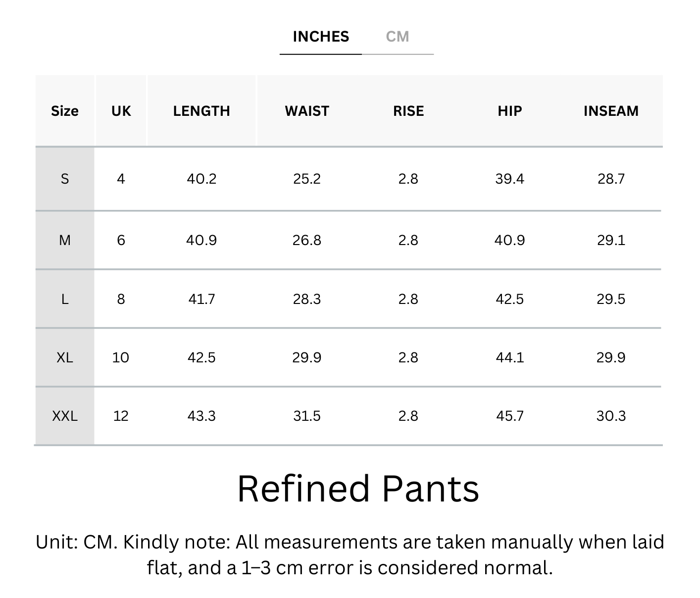Select the XXL size row label
This screenshot has width=700, height=598.
(x=65, y=416)
